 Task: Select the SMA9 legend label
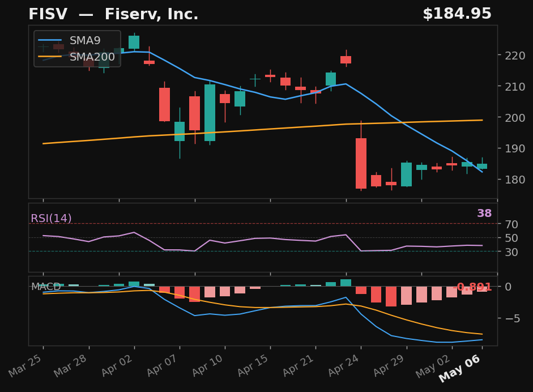coord(85,40)
